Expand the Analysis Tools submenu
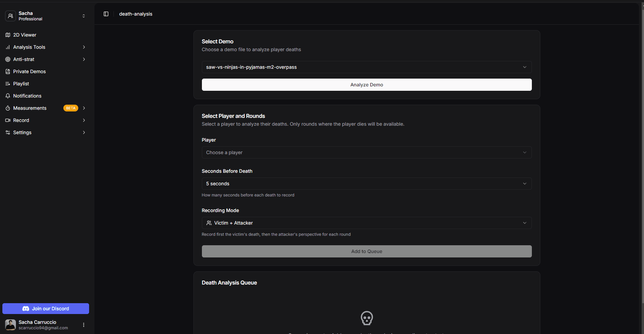 [x=84, y=47]
